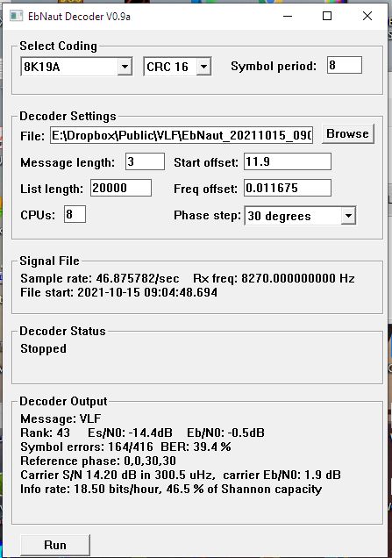Select the Start offset field
The width and height of the screenshot is (392, 558).
[288, 161]
